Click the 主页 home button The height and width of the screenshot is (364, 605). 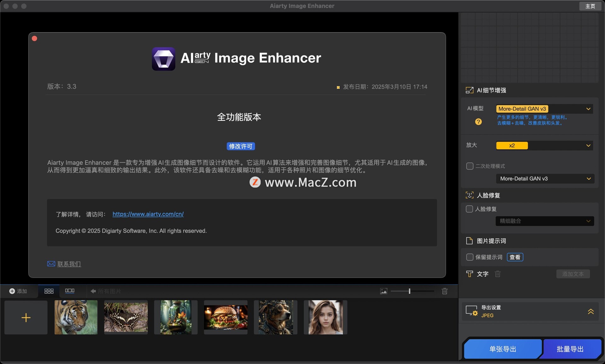click(x=590, y=6)
